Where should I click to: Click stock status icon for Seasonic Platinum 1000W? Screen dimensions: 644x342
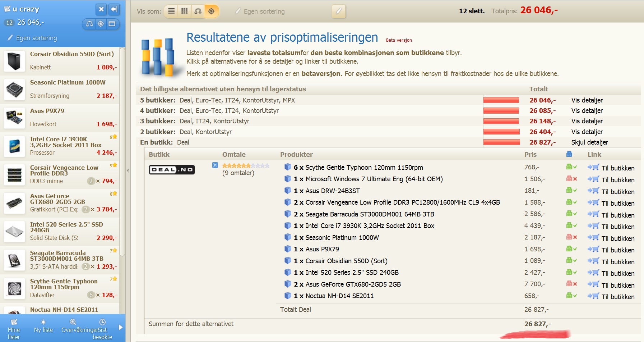click(571, 237)
